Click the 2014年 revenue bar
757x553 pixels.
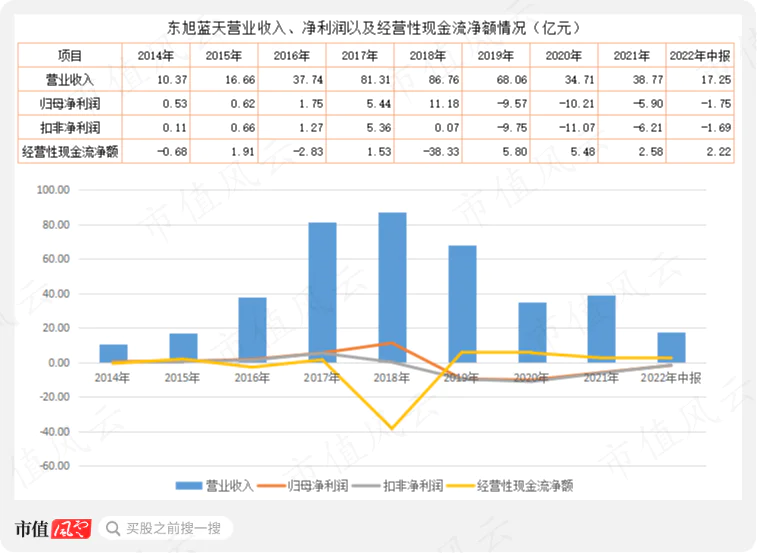tap(113, 353)
